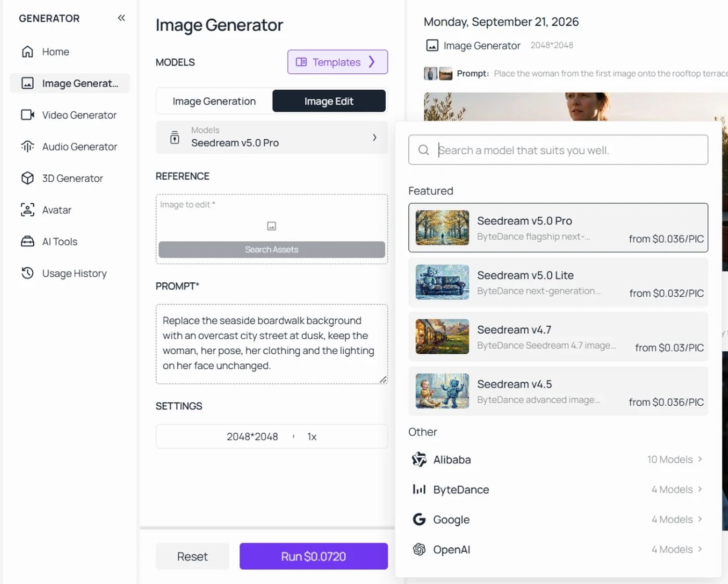
Task: View Usage History label
Action: pos(75,273)
